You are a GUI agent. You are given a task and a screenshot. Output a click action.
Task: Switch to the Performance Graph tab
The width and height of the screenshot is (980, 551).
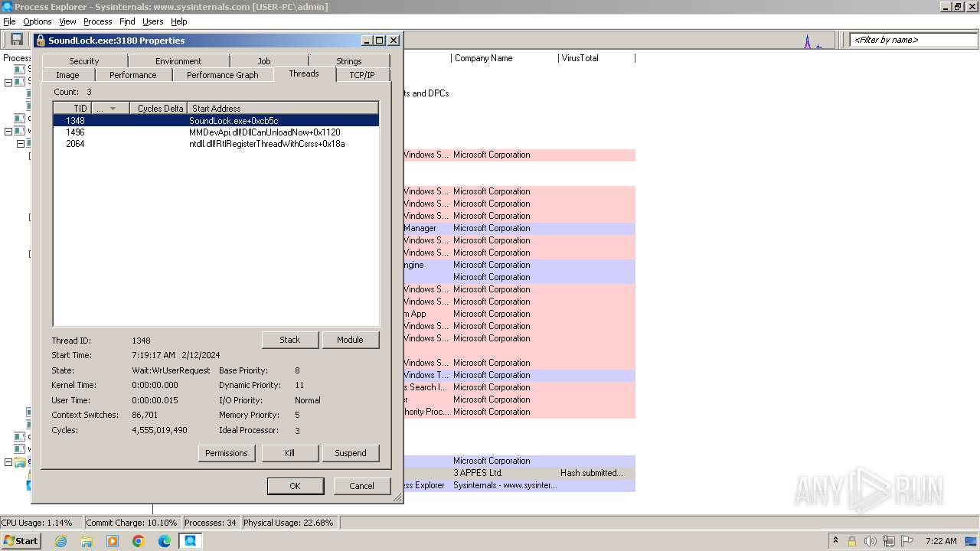coord(223,75)
